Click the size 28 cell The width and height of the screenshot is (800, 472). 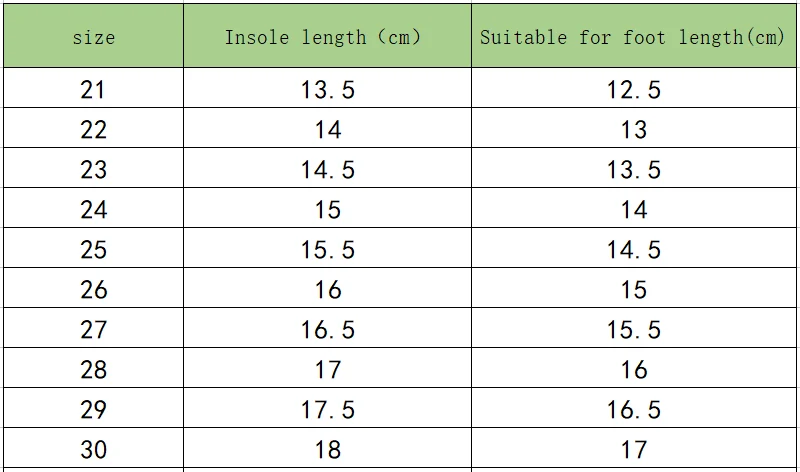point(93,370)
